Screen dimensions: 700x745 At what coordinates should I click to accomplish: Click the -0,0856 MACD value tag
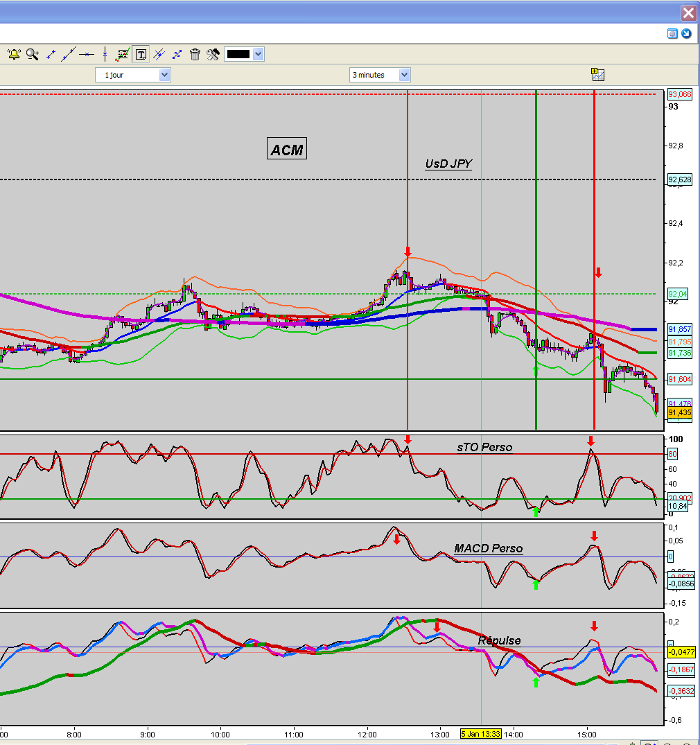click(x=681, y=584)
